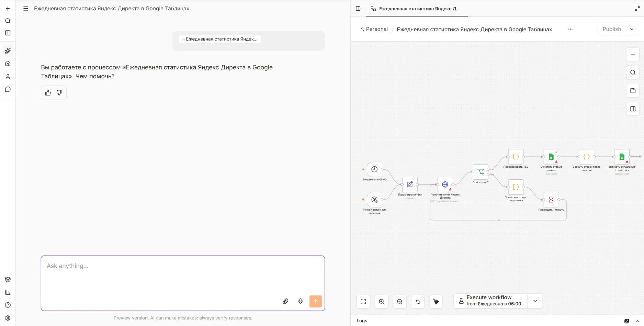Expand the workflow panel to fullscreen
The image size is (644, 326).
point(637,9)
